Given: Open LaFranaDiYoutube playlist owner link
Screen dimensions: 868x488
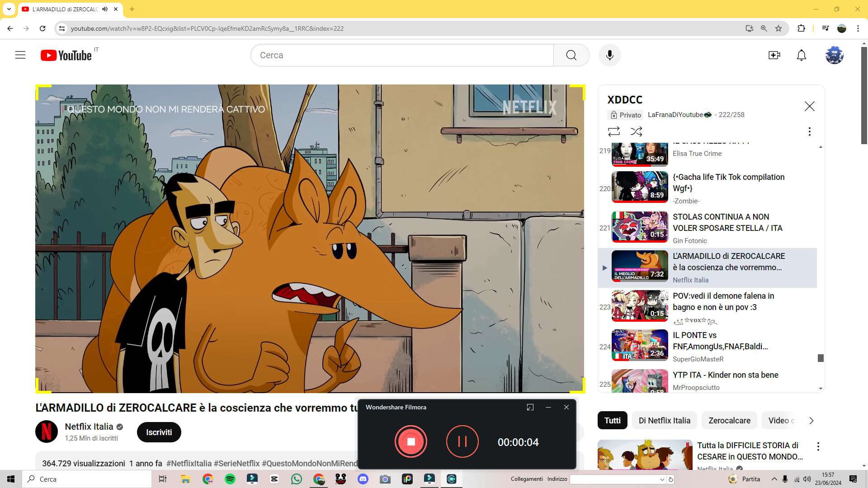Looking at the screenshot, I should (679, 115).
